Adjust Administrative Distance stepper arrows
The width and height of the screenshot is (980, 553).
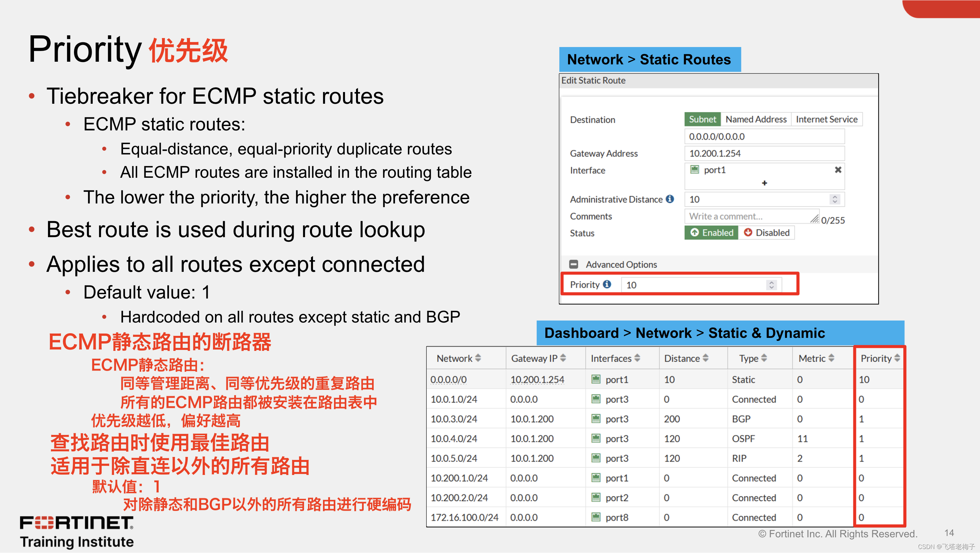[835, 199]
